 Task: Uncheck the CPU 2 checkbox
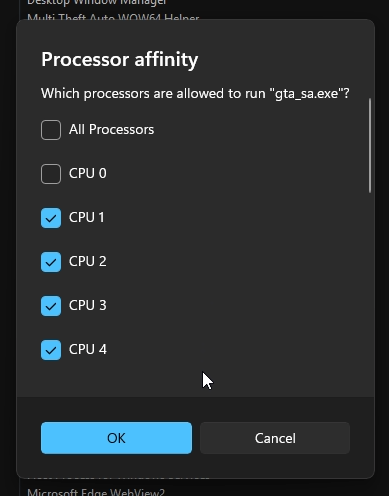[x=51, y=262]
